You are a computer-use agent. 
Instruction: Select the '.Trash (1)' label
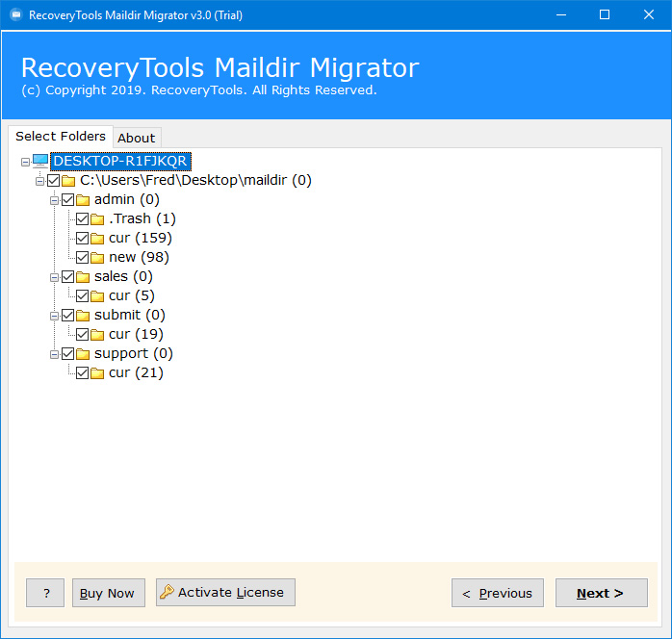point(142,218)
